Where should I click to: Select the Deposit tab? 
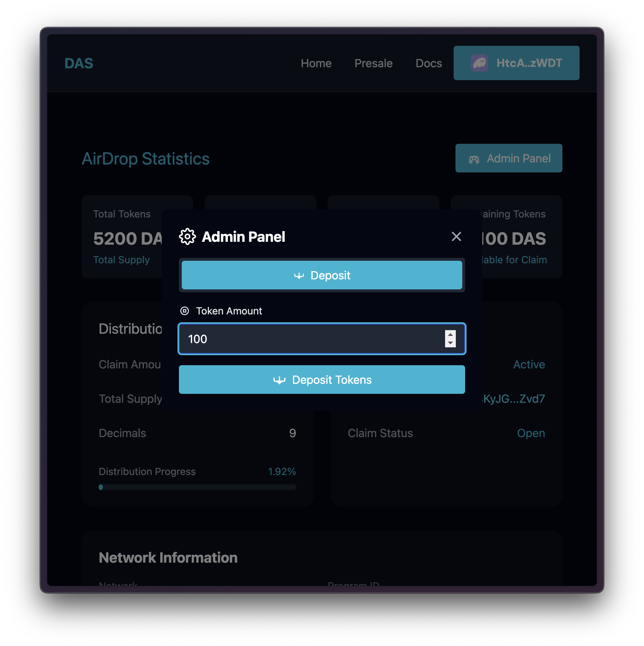pyautogui.click(x=322, y=275)
